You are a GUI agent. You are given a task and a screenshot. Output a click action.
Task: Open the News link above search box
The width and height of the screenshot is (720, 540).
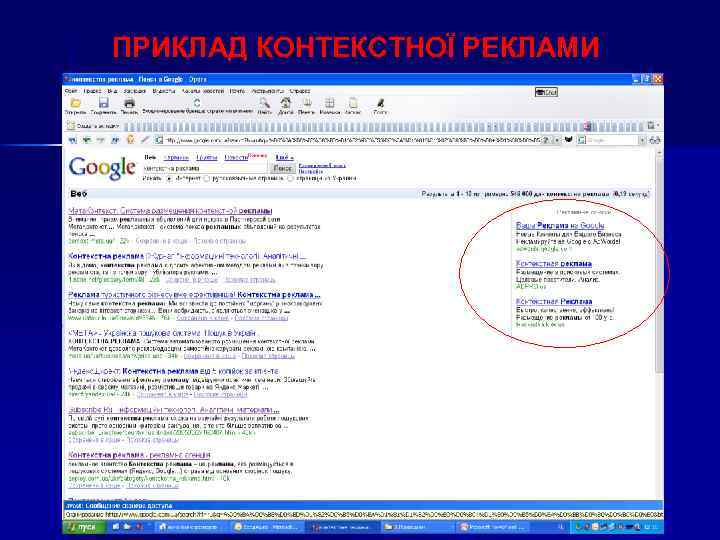[236, 158]
